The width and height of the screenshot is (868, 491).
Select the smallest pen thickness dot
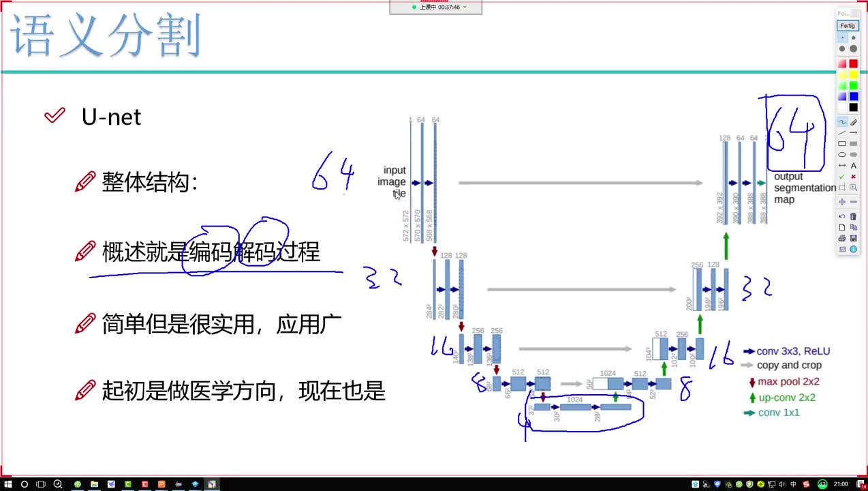pos(842,38)
